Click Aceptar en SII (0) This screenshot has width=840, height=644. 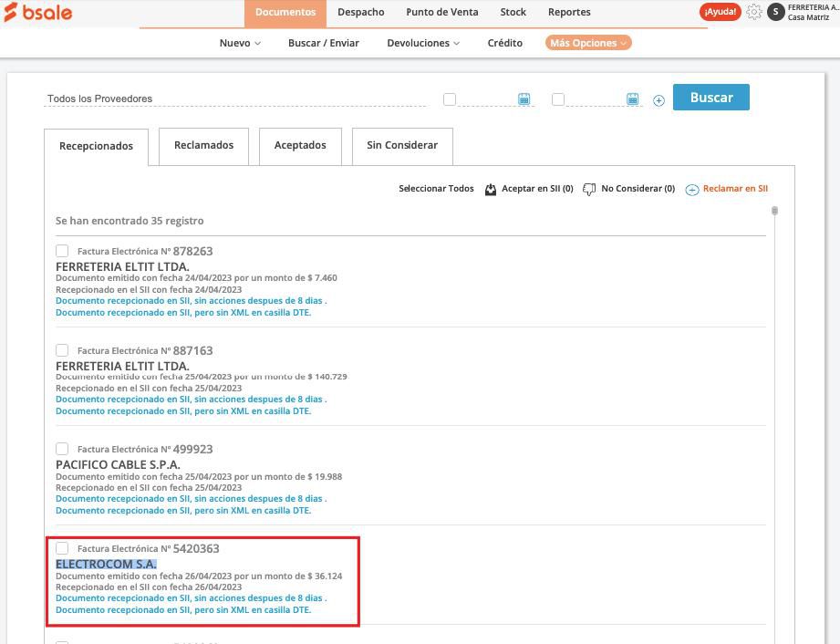pos(537,189)
